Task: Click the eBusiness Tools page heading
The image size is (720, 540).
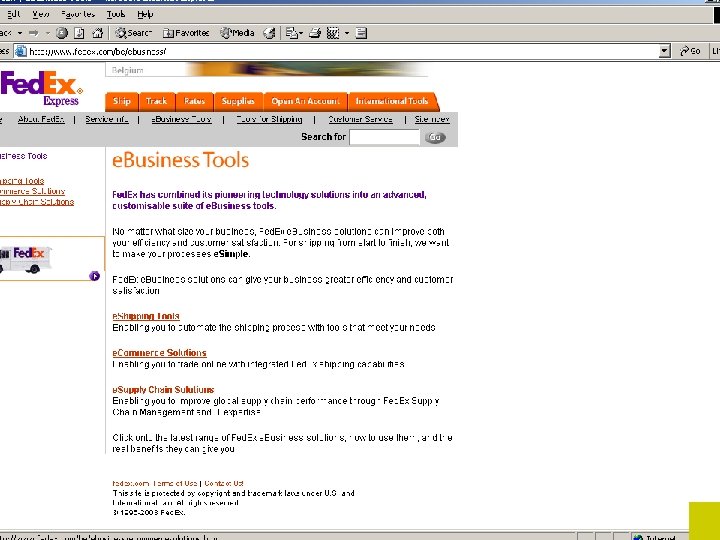Action: (x=180, y=160)
